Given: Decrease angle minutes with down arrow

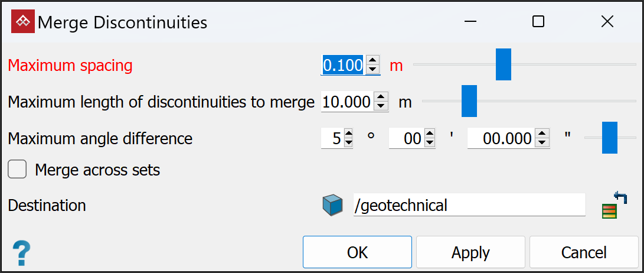Looking at the screenshot, I should 429,143.
